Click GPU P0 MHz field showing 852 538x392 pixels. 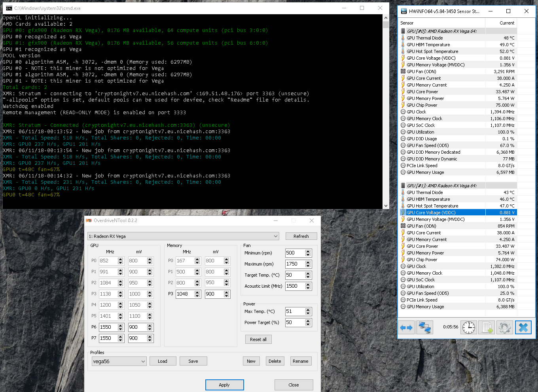pyautogui.click(x=108, y=261)
